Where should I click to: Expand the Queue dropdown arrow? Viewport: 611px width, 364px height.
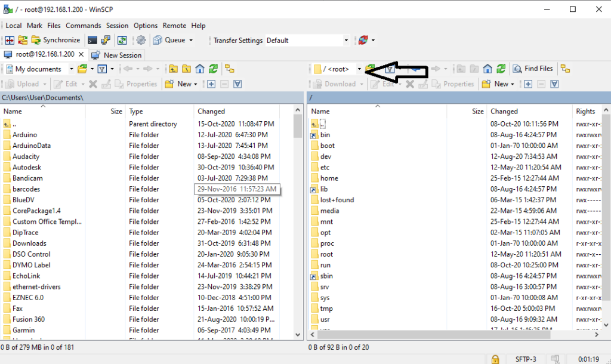point(191,40)
